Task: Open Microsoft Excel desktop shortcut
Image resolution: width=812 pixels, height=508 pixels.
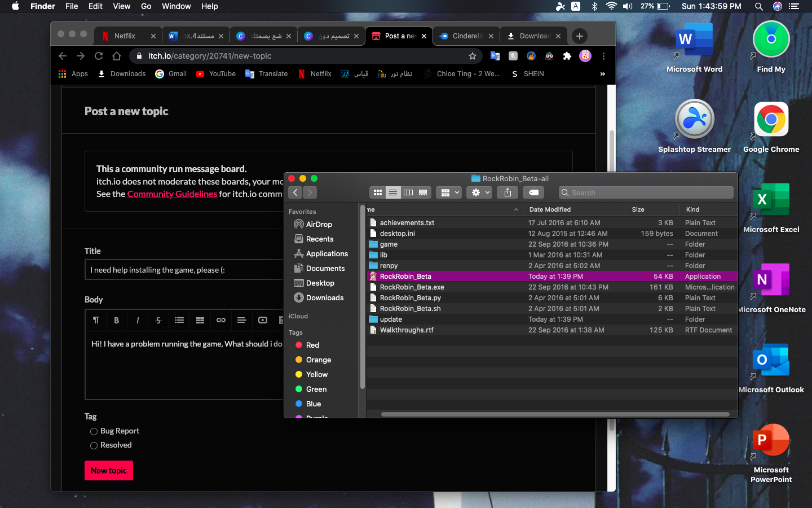Action: point(771,208)
